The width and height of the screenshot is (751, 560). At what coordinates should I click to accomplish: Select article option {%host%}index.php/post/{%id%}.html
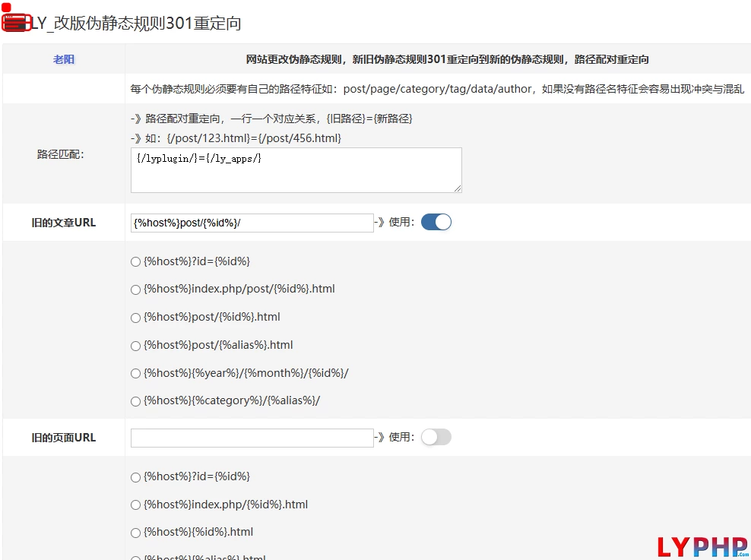[135, 289]
